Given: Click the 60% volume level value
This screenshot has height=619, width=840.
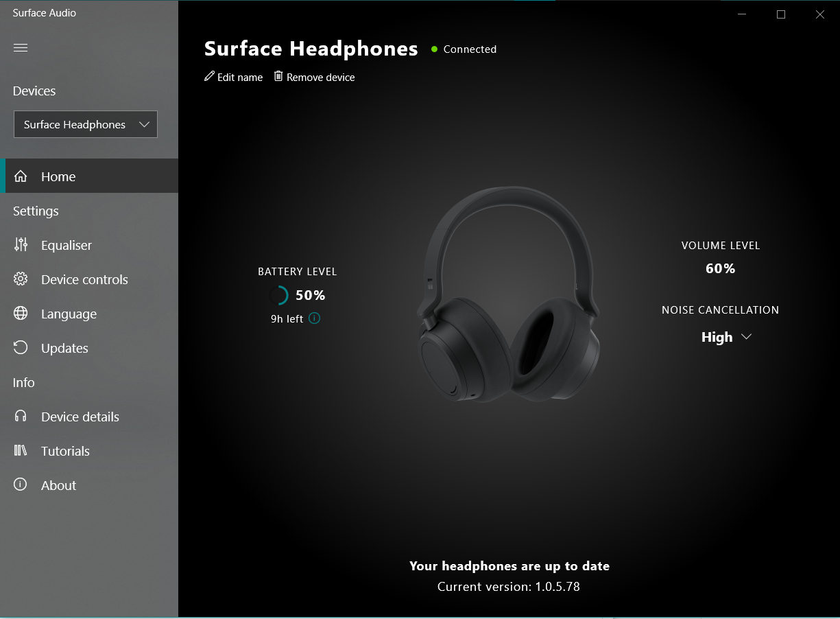Looking at the screenshot, I should click(x=720, y=268).
